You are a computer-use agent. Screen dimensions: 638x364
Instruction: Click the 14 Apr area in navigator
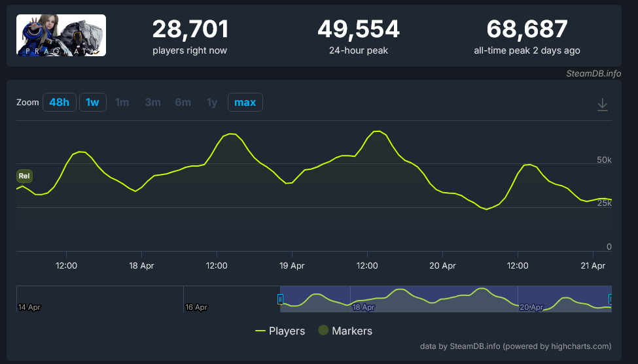point(30,306)
